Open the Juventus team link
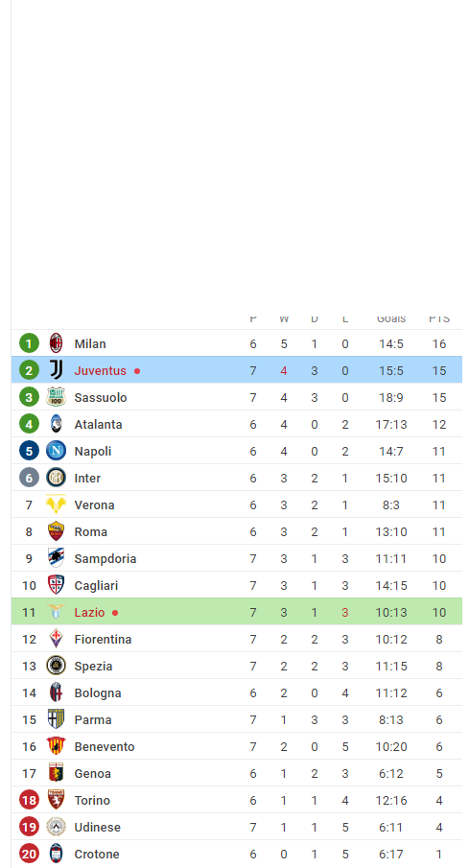 coord(100,371)
